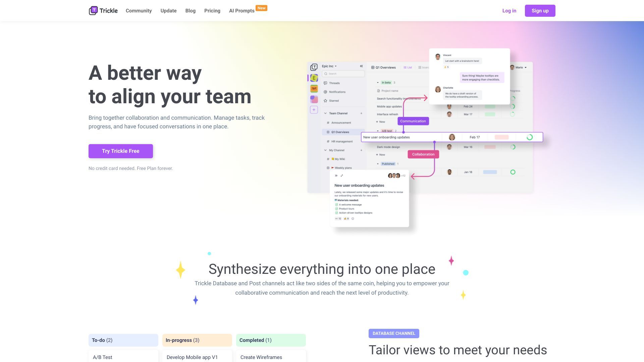Add New item under In beta group
The image size is (644, 362).
pyautogui.click(x=380, y=122)
